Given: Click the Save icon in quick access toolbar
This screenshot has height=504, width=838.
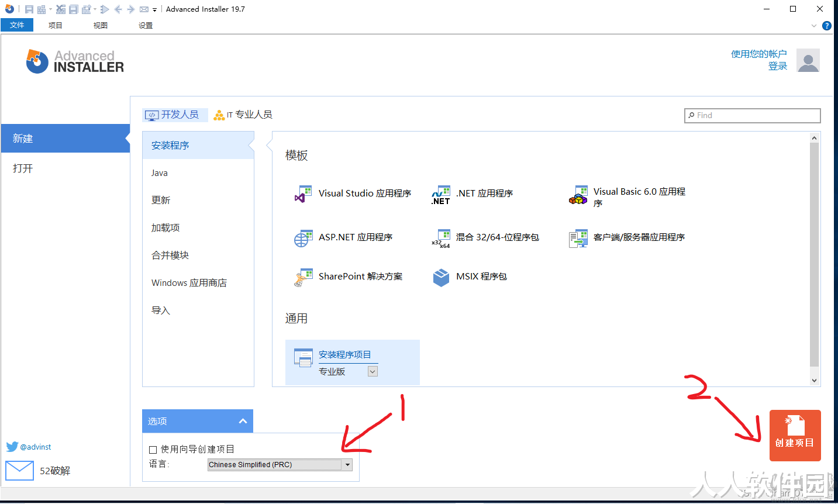Looking at the screenshot, I should tap(29, 9).
